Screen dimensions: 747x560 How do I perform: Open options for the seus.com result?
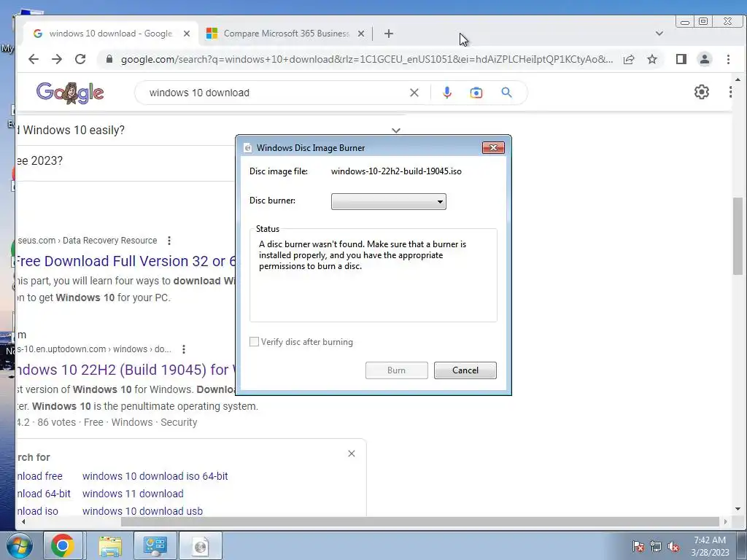coord(169,241)
